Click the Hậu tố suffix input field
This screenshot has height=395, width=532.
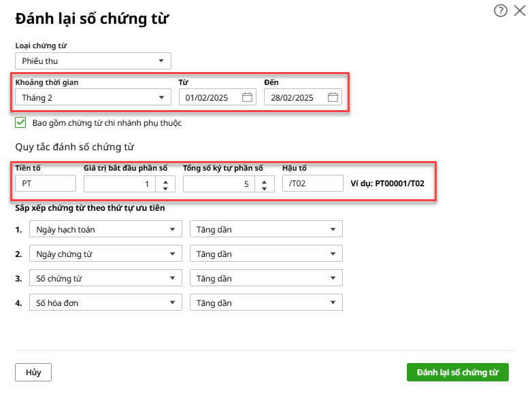click(312, 184)
